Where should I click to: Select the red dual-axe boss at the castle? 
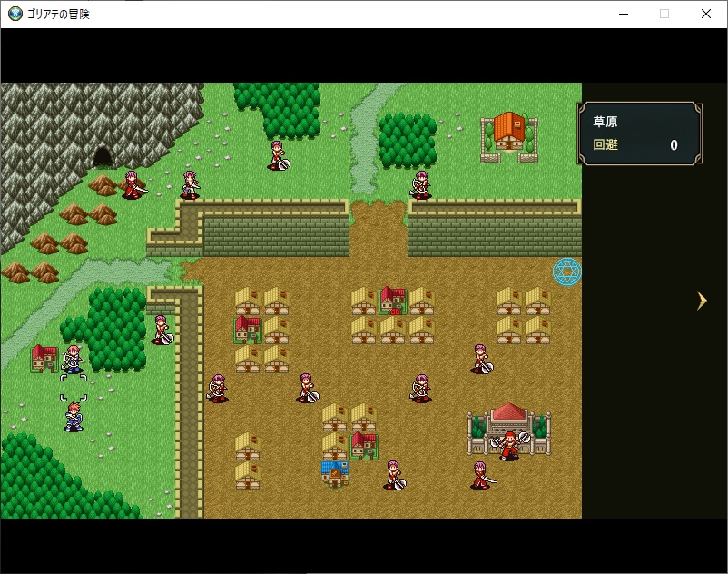click(510, 445)
